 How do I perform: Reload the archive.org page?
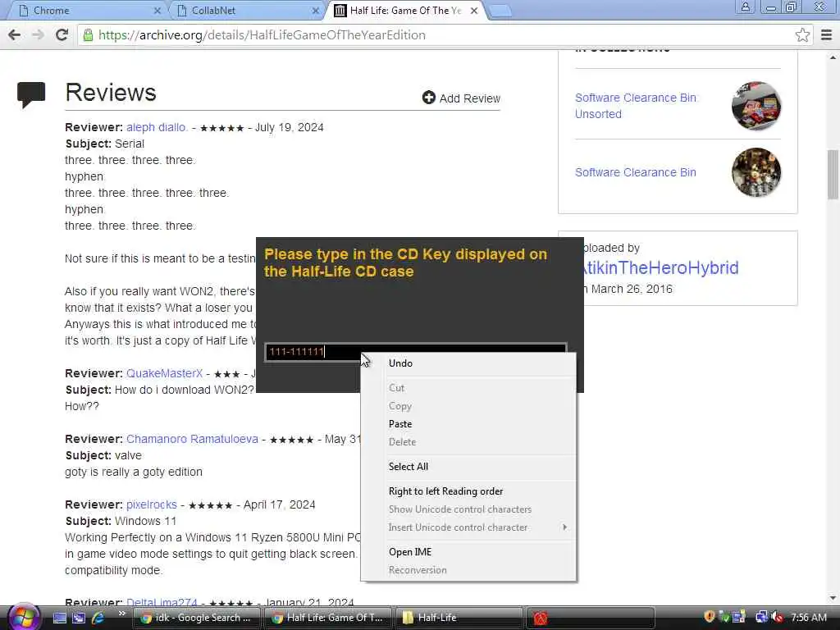62,35
